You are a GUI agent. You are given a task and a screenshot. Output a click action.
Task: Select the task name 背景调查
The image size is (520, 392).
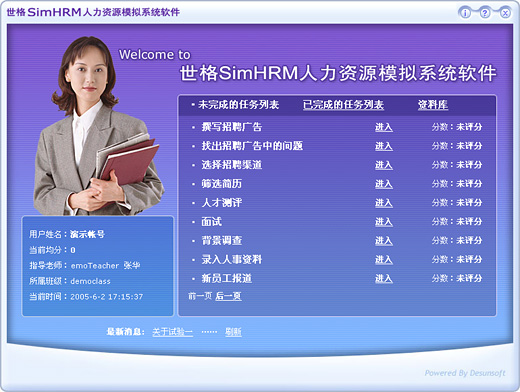pyautogui.click(x=222, y=241)
